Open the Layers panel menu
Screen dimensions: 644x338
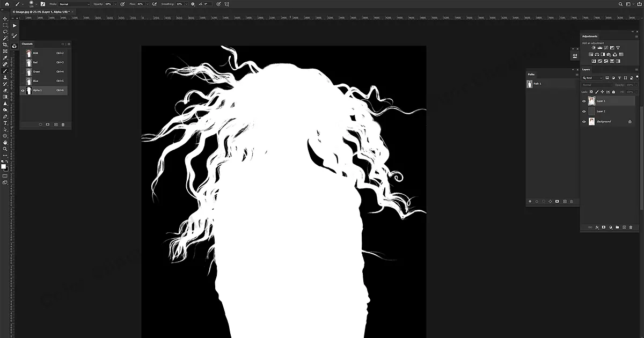pos(637,69)
